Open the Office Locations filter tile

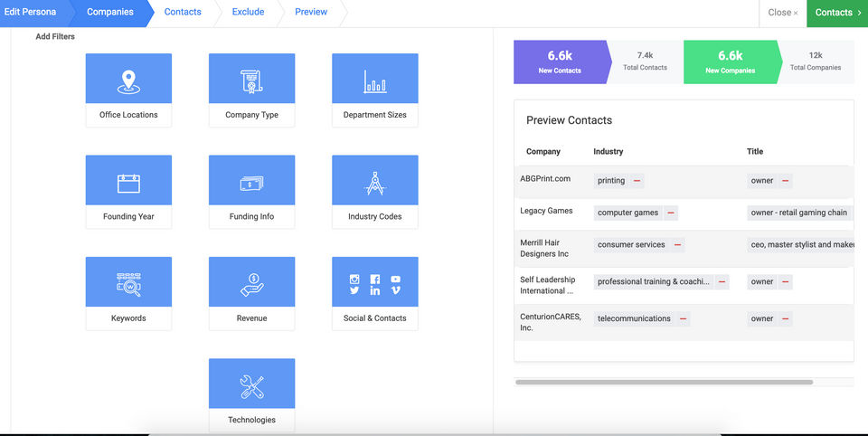(x=128, y=90)
